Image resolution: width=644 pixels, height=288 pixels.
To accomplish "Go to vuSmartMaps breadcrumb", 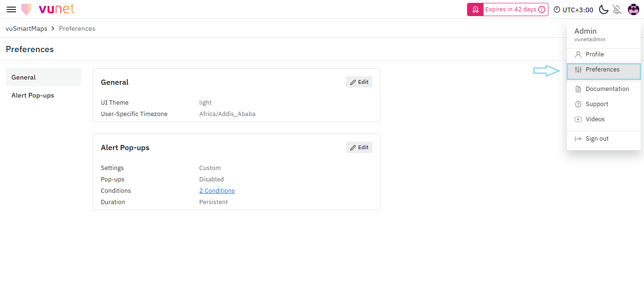I will pos(26,28).
